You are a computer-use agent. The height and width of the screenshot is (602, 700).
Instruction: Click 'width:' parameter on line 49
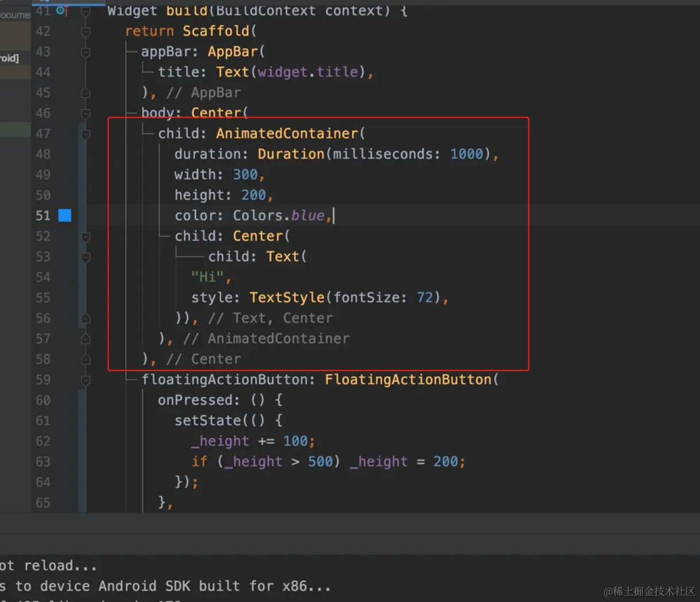[x=199, y=174]
